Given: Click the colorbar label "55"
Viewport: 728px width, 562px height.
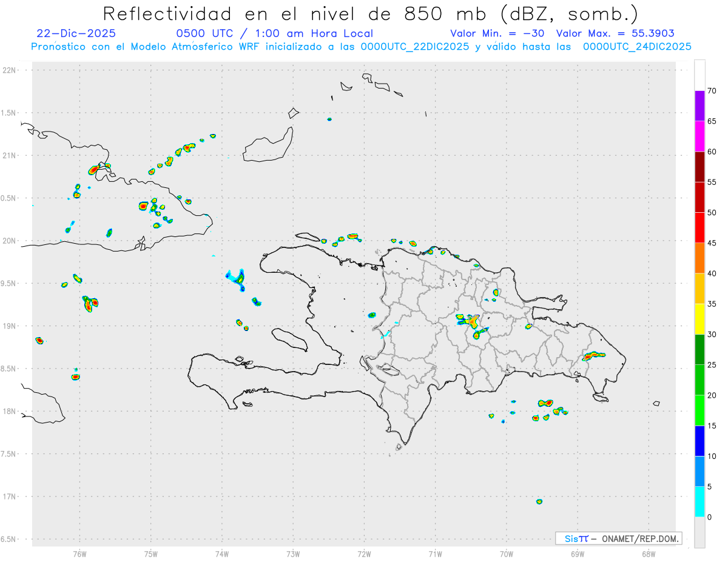Looking at the screenshot, I should pyautogui.click(x=712, y=182).
